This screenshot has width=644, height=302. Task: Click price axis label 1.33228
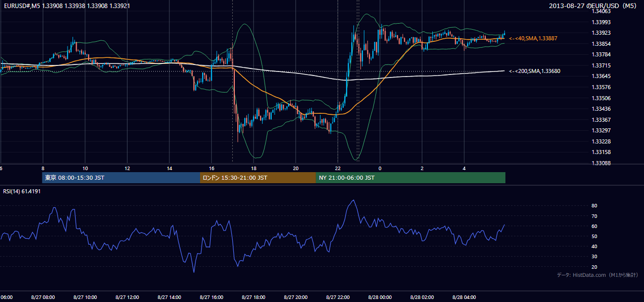click(x=601, y=141)
